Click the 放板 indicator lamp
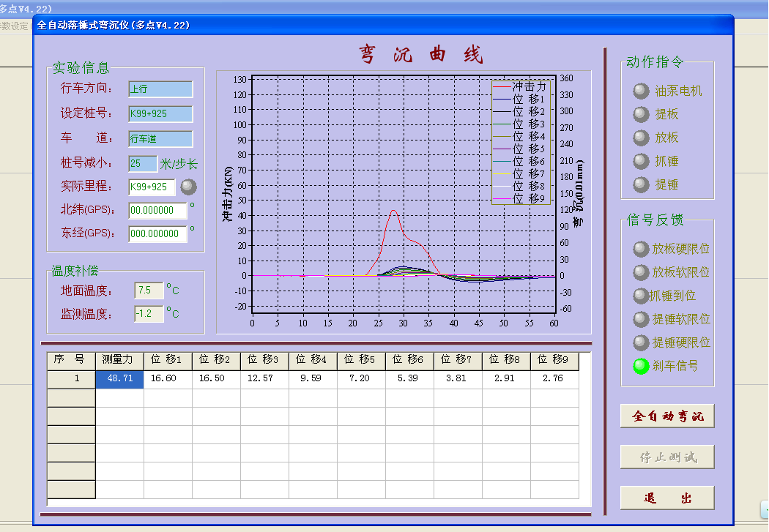The height and width of the screenshot is (532, 769). pyautogui.click(x=641, y=138)
